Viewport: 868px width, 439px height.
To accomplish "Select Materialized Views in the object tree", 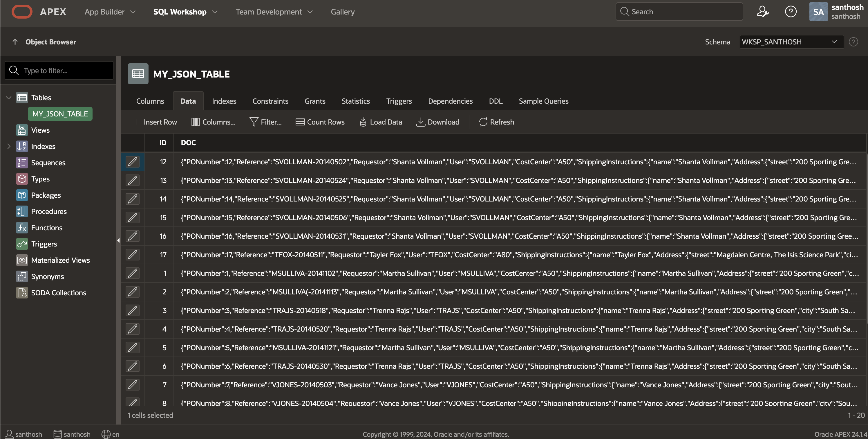I will click(60, 260).
